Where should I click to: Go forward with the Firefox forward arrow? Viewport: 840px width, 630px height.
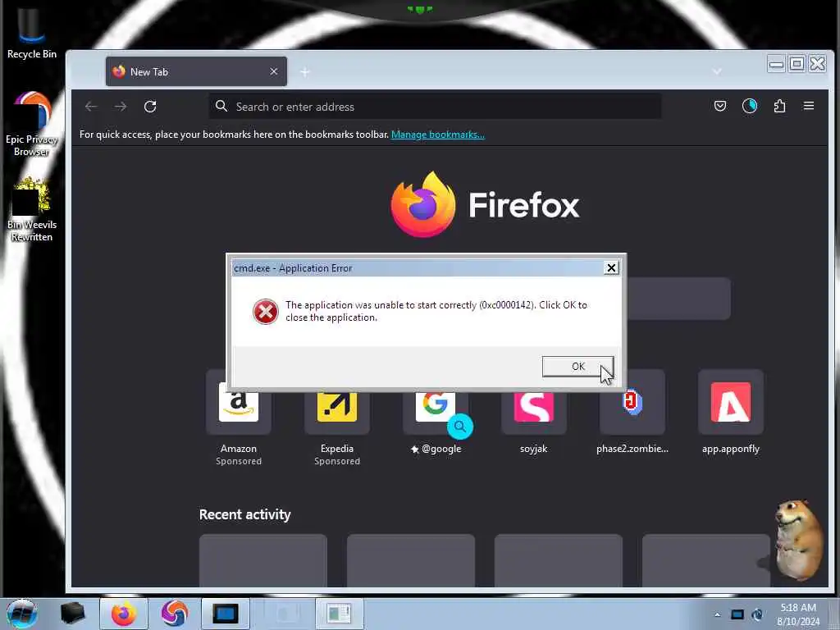(121, 107)
